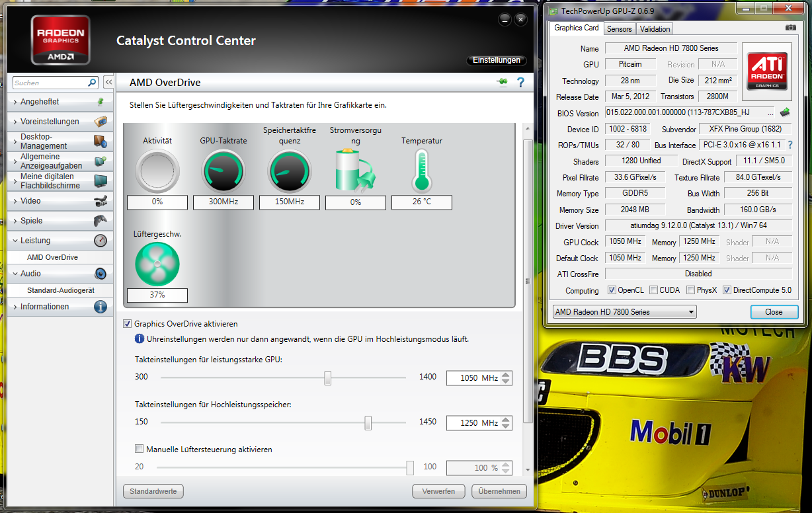Click the Bus Interface question mark in GPU-Z
Screen dimensions: 812x513
pos(790,145)
